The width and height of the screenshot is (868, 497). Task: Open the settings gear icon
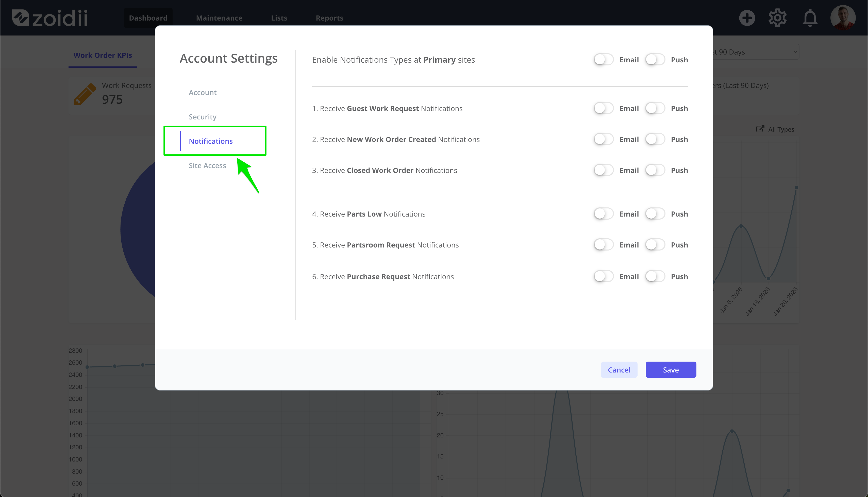(777, 18)
